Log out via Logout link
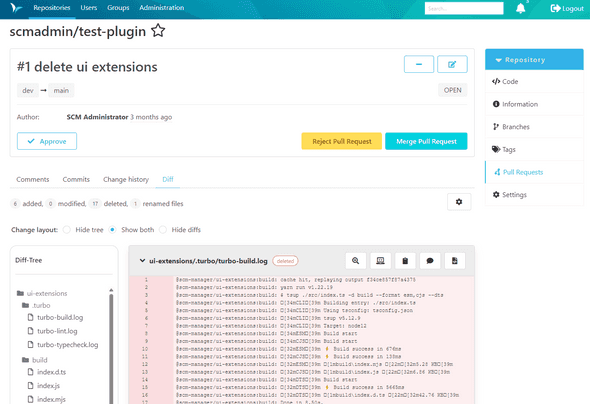Screen dimensions: 590x404 [x=567, y=8]
